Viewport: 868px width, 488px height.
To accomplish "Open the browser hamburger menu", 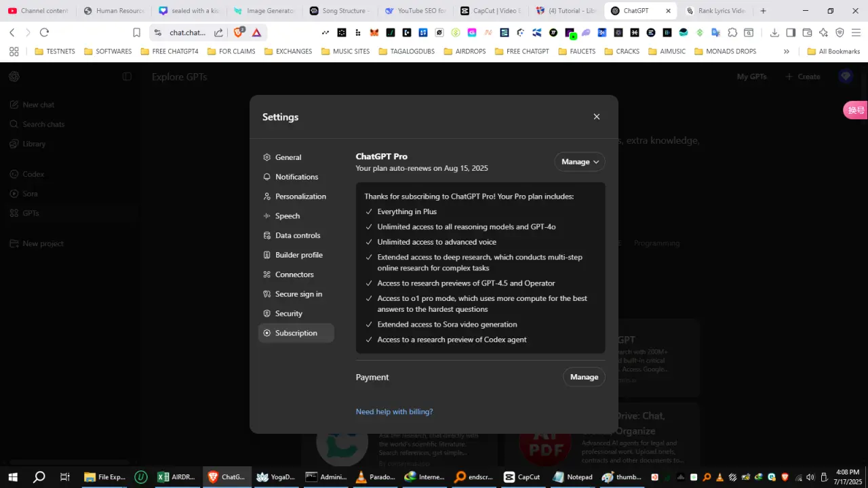I will point(856,33).
